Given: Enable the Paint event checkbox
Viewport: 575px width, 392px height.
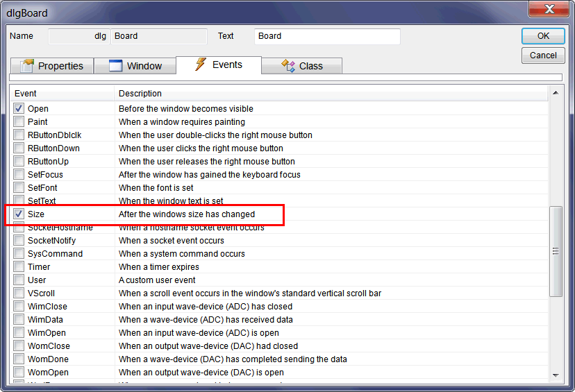Looking at the screenshot, I should (x=19, y=121).
